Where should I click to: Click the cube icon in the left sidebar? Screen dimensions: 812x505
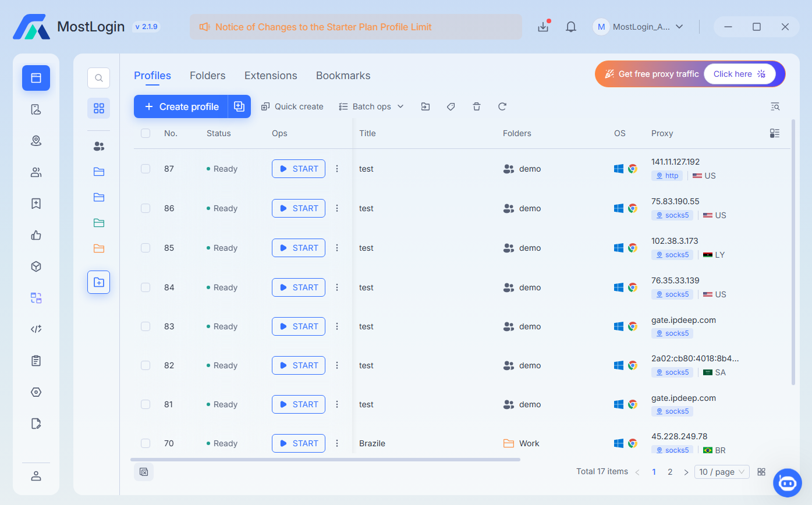pyautogui.click(x=36, y=266)
